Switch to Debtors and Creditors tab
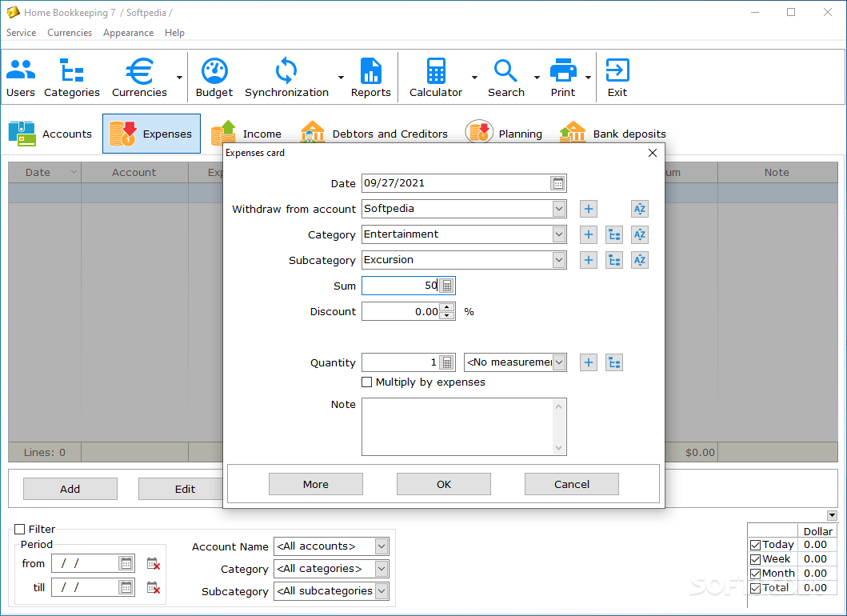Screen dimensions: 847x616 [374, 134]
